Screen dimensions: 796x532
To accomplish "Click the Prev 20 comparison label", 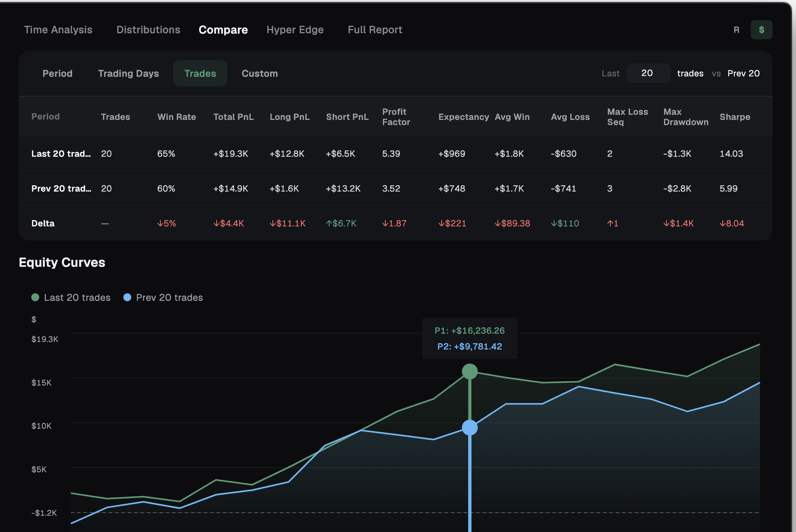I will [x=743, y=73].
